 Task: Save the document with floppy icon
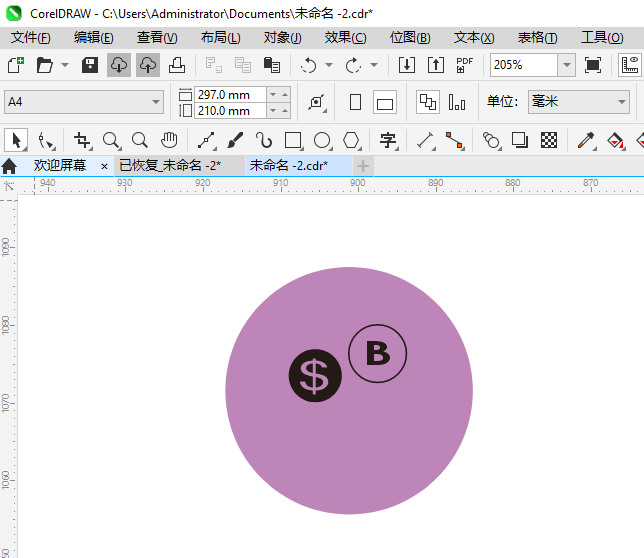pos(90,65)
